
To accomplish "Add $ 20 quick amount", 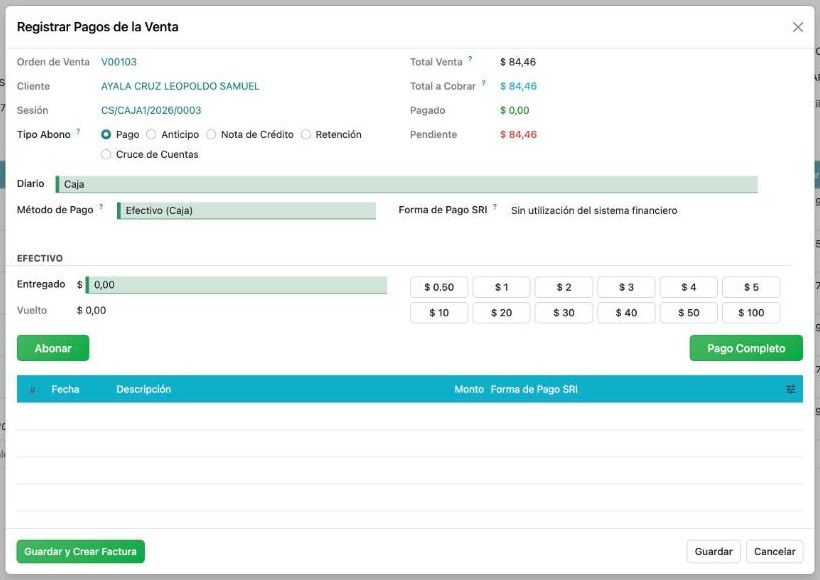I will pyautogui.click(x=501, y=313).
